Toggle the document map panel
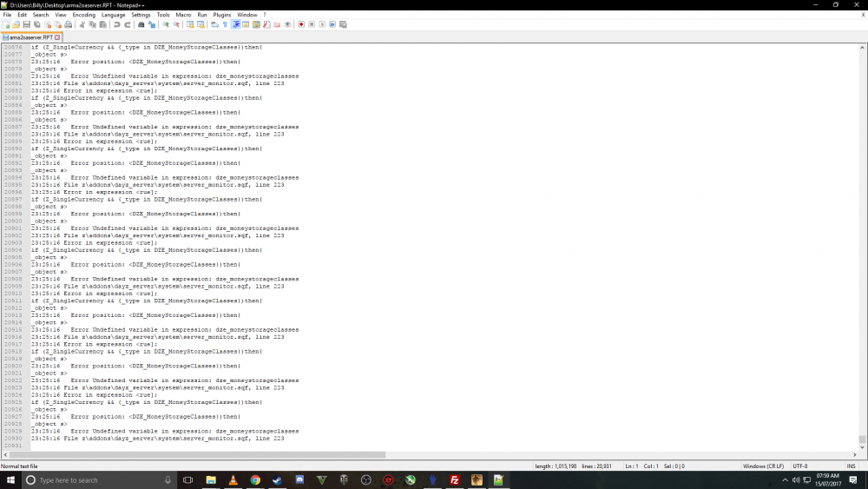868x489 pixels. click(x=256, y=24)
